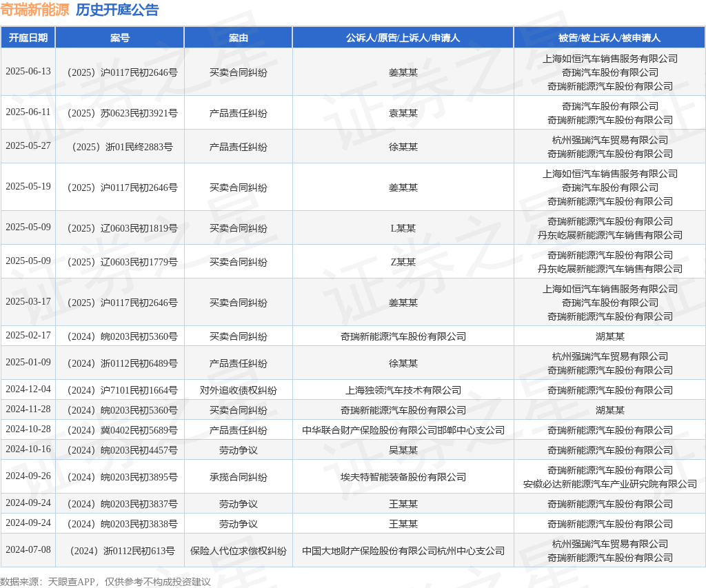
Task: Click 上海如恒汽车销售服务有限公司 in the 2025-06-13 row
Action: point(609,59)
